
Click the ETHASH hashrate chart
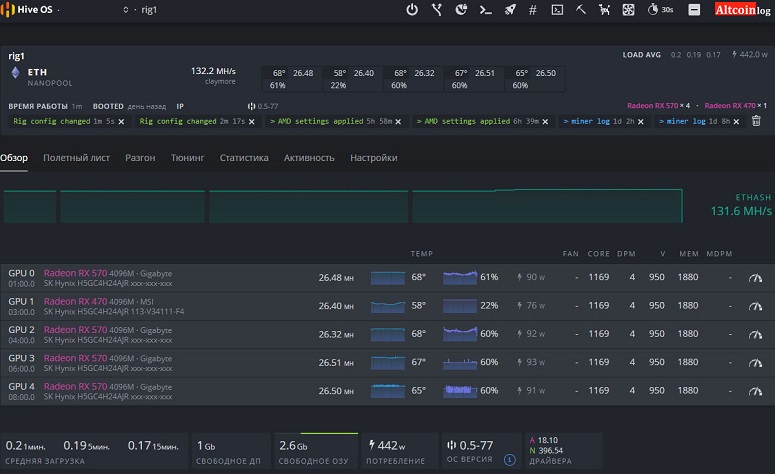point(340,206)
